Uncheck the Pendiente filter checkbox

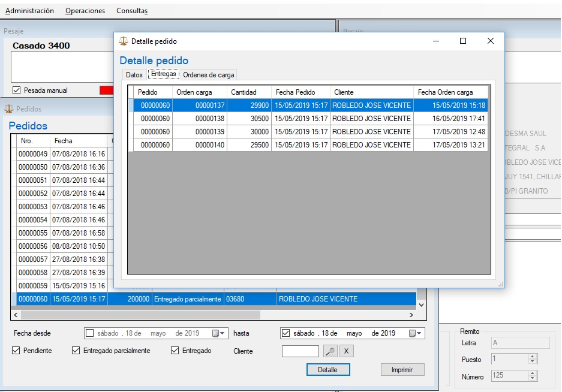click(x=16, y=351)
